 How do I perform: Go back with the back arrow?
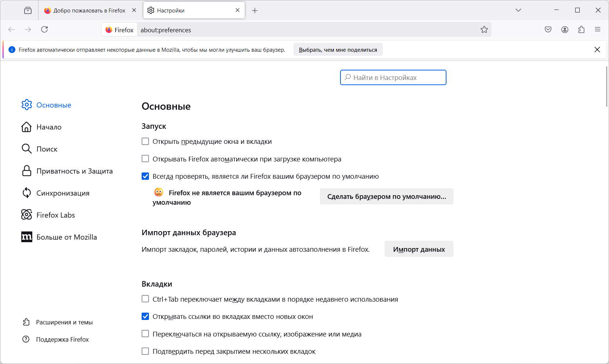[11, 29]
